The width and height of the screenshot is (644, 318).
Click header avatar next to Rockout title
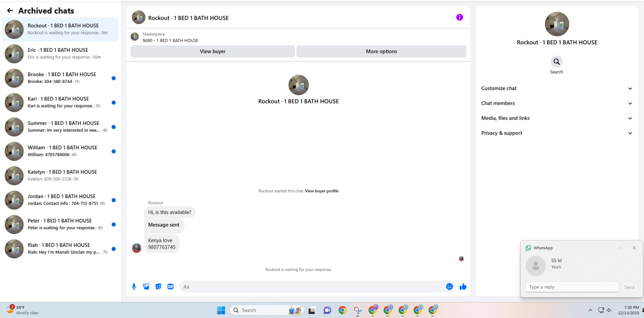tap(138, 17)
